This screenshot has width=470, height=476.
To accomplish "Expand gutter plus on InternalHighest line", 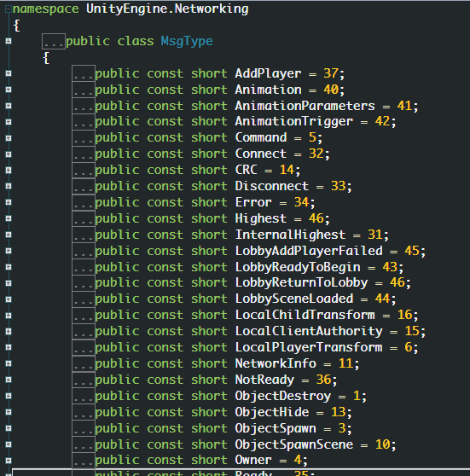I will click(9, 235).
